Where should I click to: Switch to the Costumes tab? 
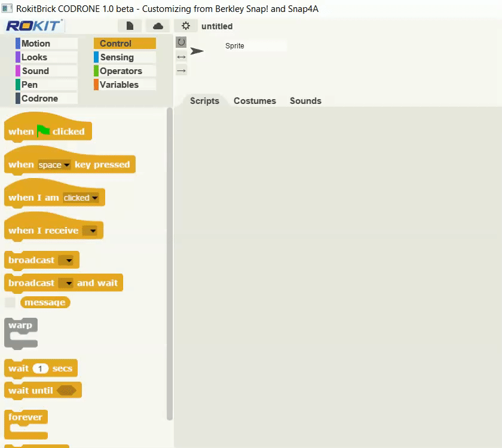coord(255,101)
